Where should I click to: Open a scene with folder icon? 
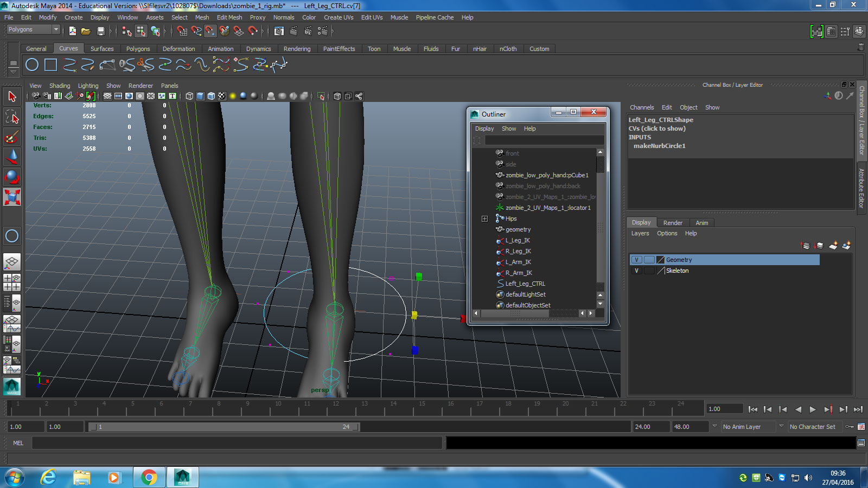point(86,31)
